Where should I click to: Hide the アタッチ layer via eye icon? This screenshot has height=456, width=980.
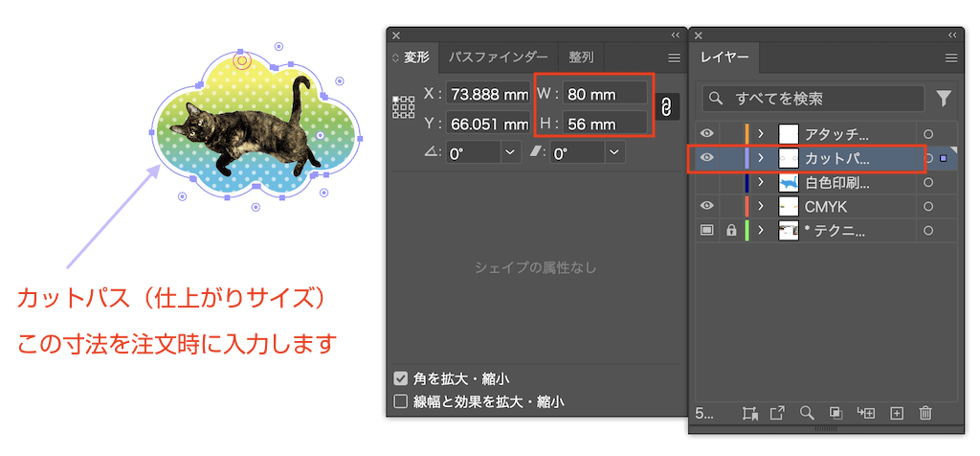coord(707,133)
